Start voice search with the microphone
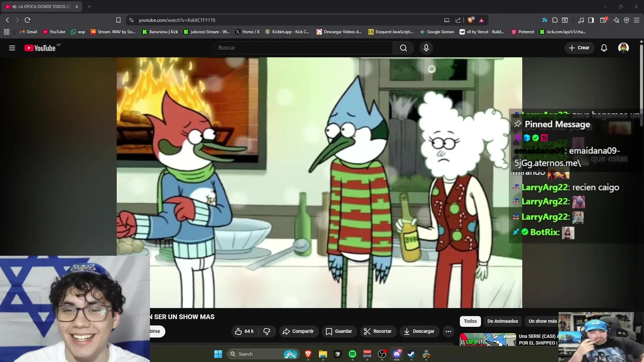 click(x=426, y=48)
